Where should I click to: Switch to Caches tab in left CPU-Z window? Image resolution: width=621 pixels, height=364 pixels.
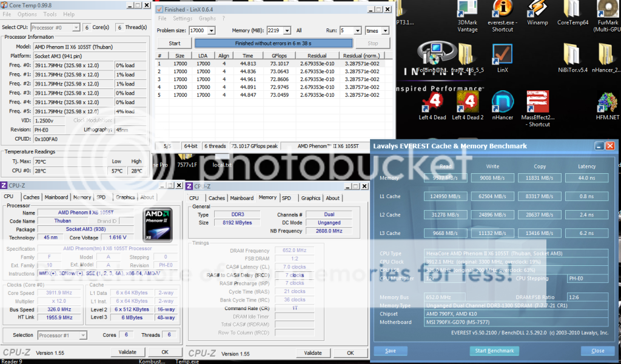[31, 197]
